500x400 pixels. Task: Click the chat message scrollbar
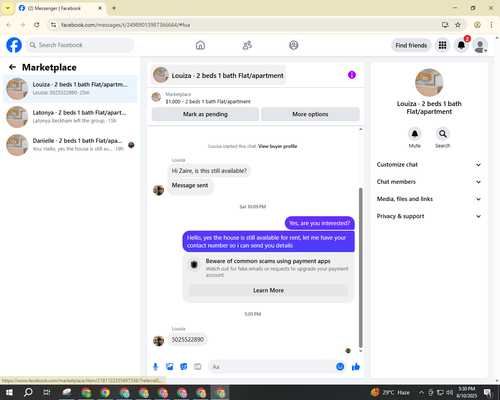click(x=360, y=268)
